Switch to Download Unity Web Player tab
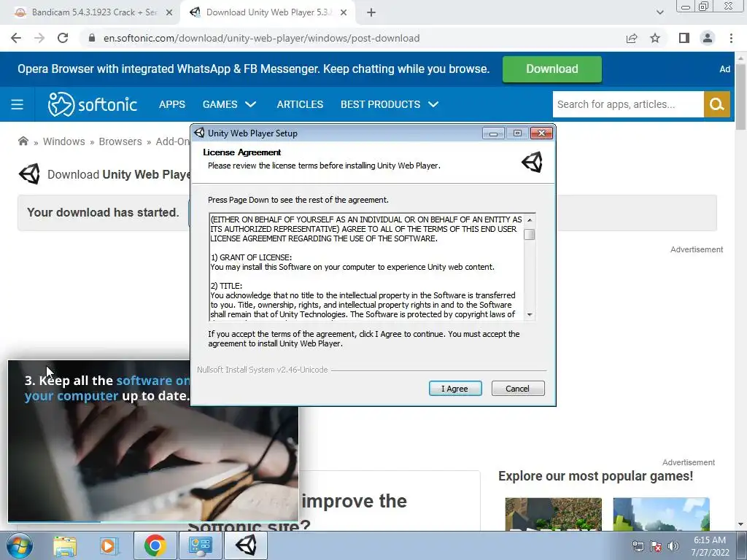This screenshot has width=747, height=560. 267,12
